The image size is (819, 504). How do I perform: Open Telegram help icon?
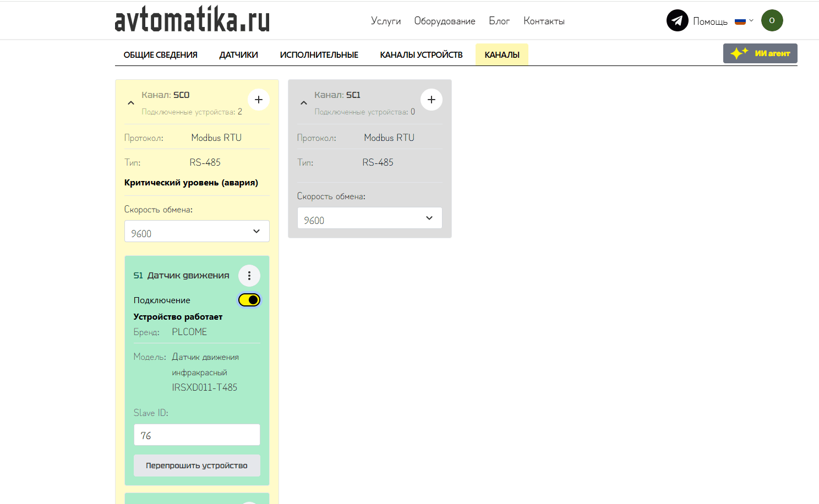pyautogui.click(x=677, y=21)
